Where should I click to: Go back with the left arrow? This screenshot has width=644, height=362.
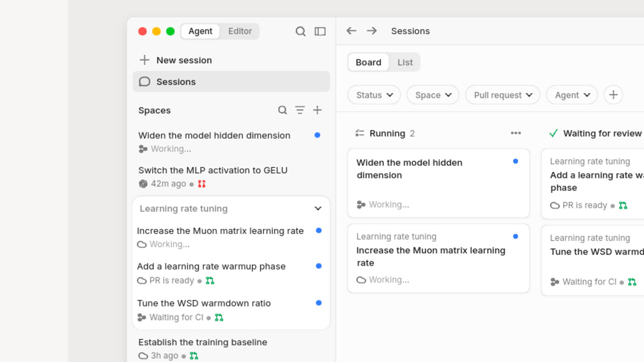tap(352, 31)
